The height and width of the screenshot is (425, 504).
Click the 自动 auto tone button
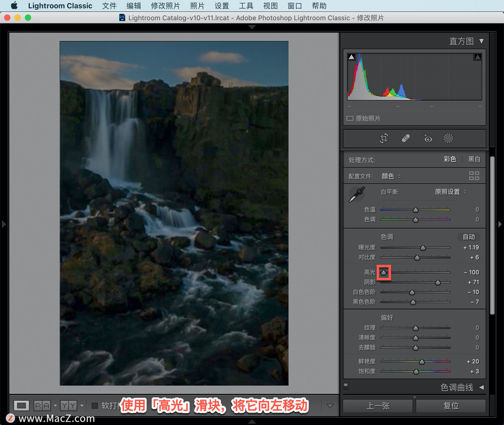click(x=469, y=237)
